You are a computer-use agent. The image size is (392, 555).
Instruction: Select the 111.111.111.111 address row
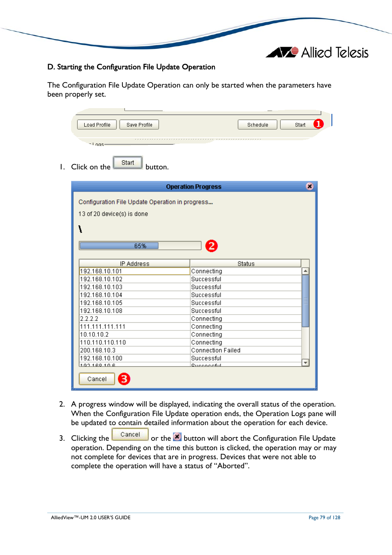pyautogui.click(x=190, y=326)
